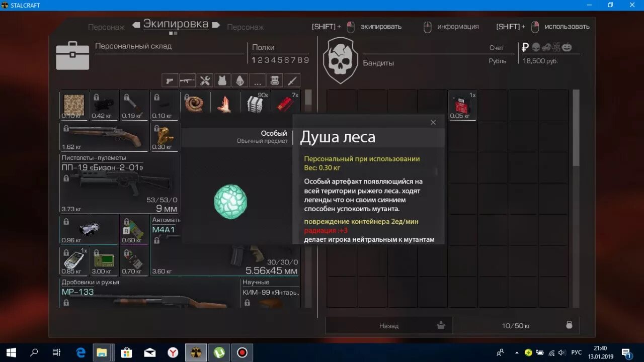The width and height of the screenshot is (644, 362).
Task: Open storage shelf 2
Action: point(260,60)
